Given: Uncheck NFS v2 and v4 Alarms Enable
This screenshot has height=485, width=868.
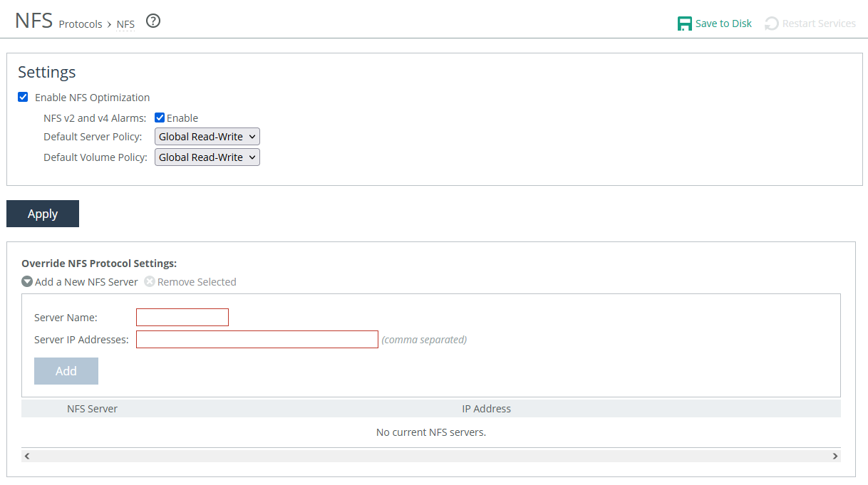Looking at the screenshot, I should coord(160,118).
